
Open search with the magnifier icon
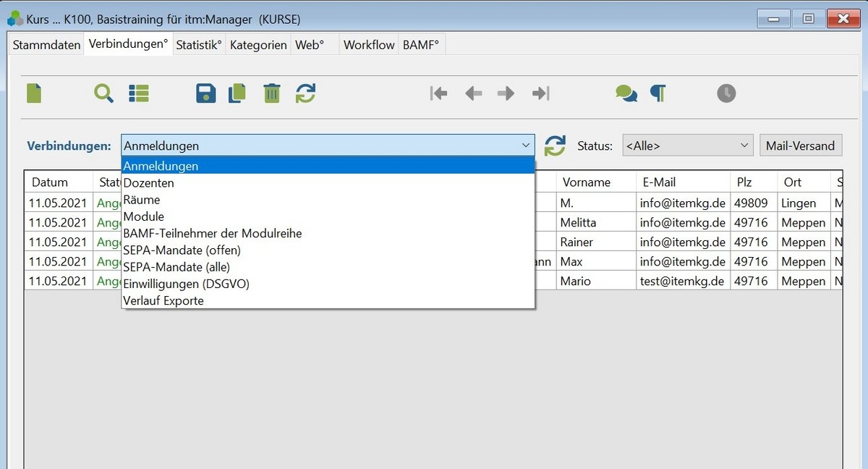[x=104, y=93]
